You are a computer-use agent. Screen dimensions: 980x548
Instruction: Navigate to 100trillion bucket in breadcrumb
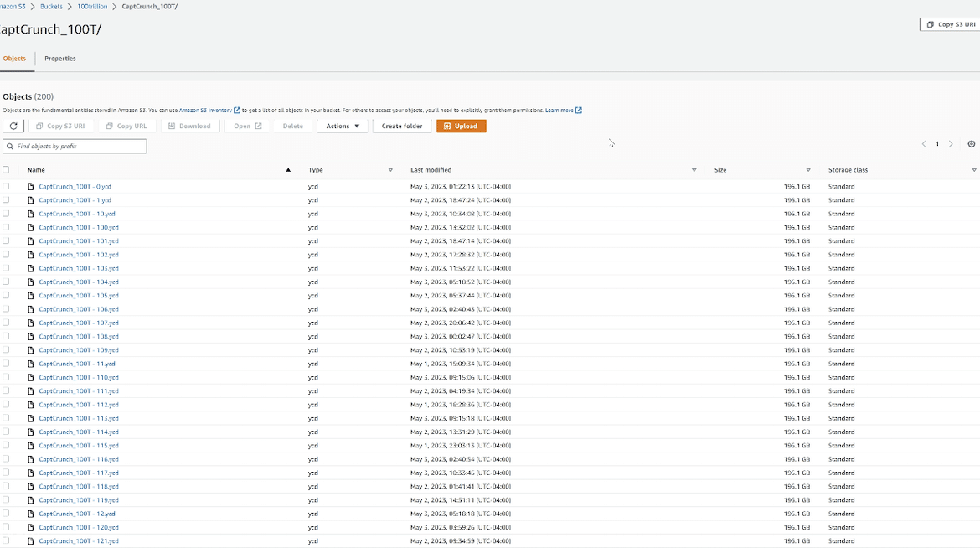click(x=92, y=6)
